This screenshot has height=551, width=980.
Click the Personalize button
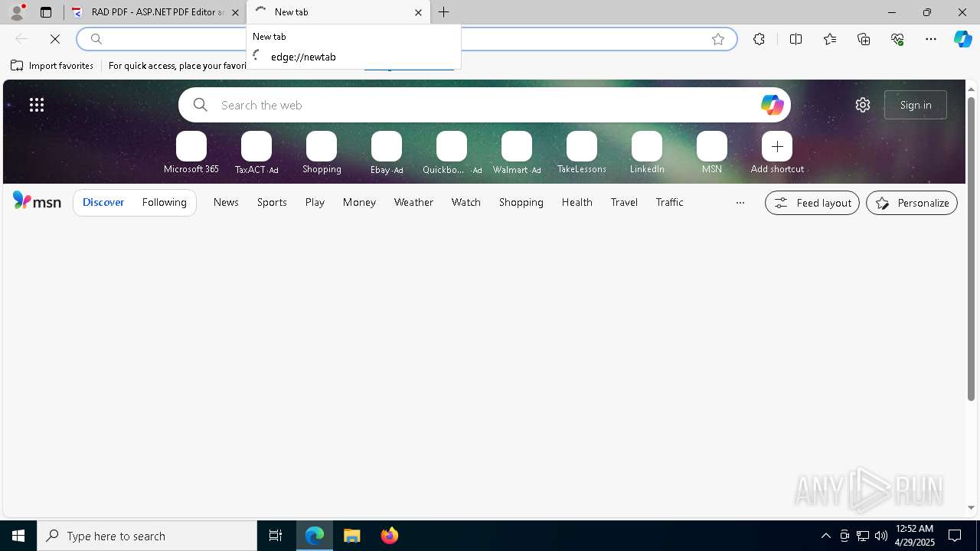[912, 203]
